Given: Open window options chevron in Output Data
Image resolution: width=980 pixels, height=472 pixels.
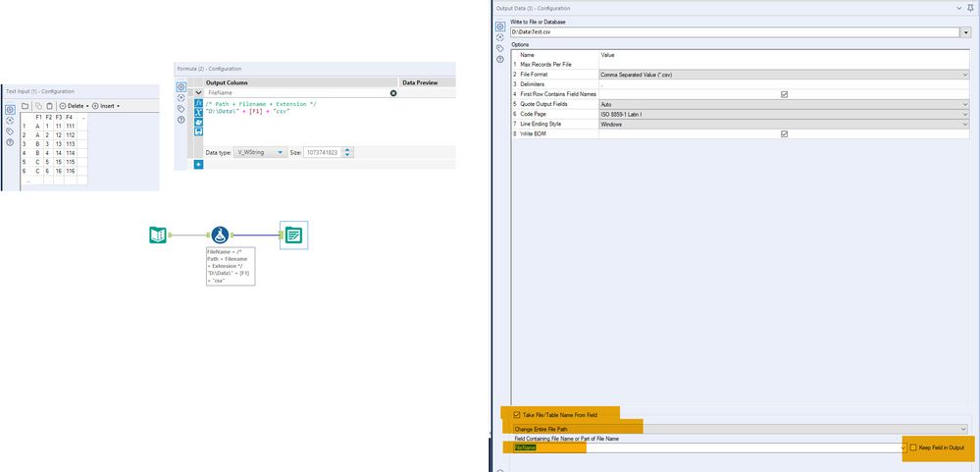Looking at the screenshot, I should [x=959, y=8].
